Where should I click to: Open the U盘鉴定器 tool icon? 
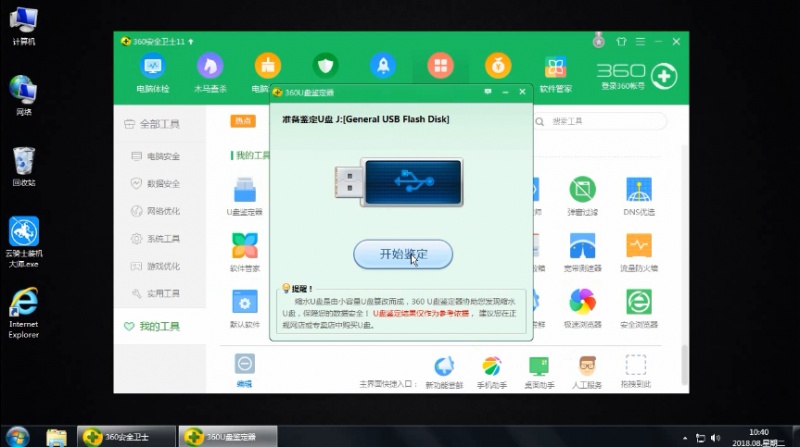tap(245, 196)
